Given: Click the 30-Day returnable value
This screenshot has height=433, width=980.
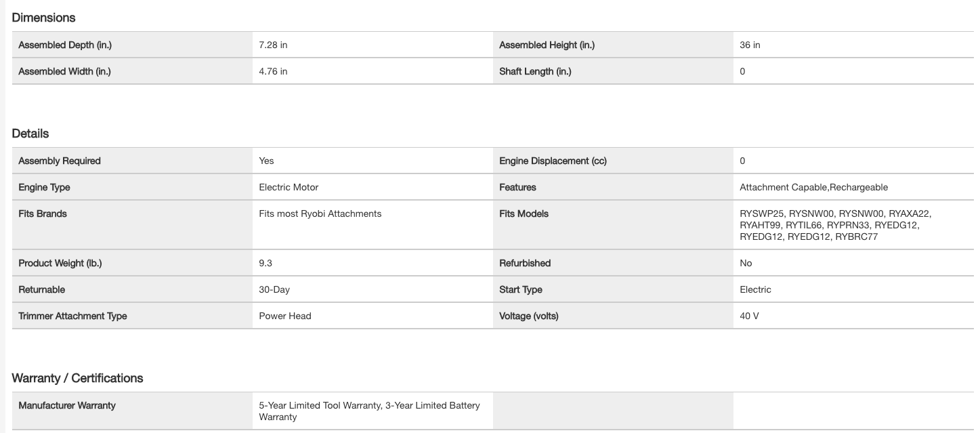Looking at the screenshot, I should [x=274, y=290].
